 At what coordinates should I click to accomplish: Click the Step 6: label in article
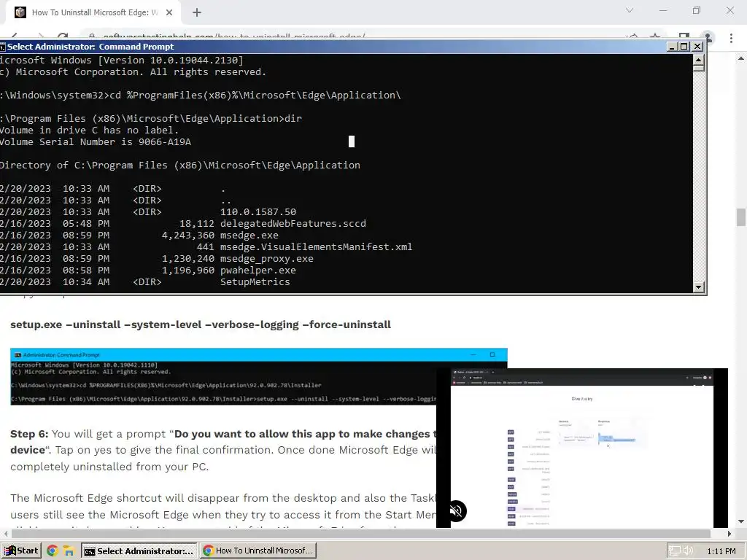(29, 435)
